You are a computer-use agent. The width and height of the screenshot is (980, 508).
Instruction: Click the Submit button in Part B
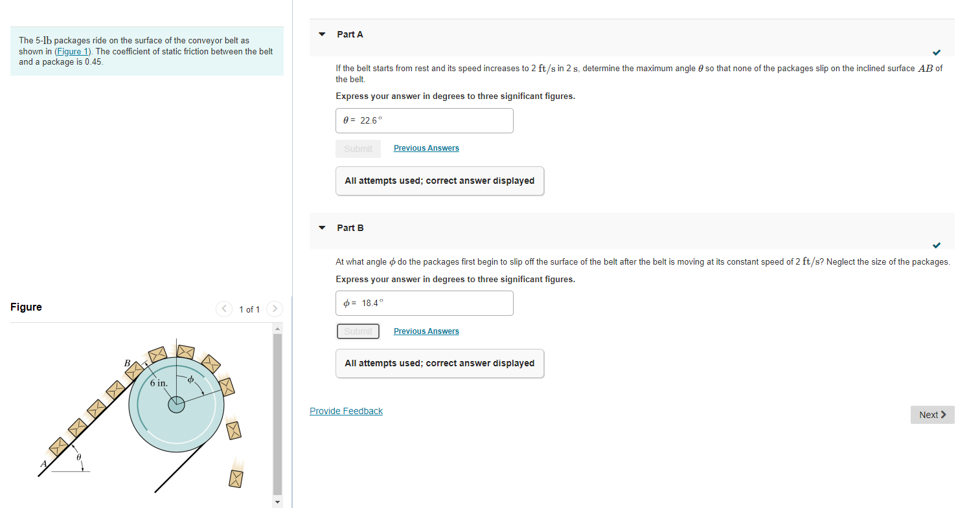pos(358,331)
